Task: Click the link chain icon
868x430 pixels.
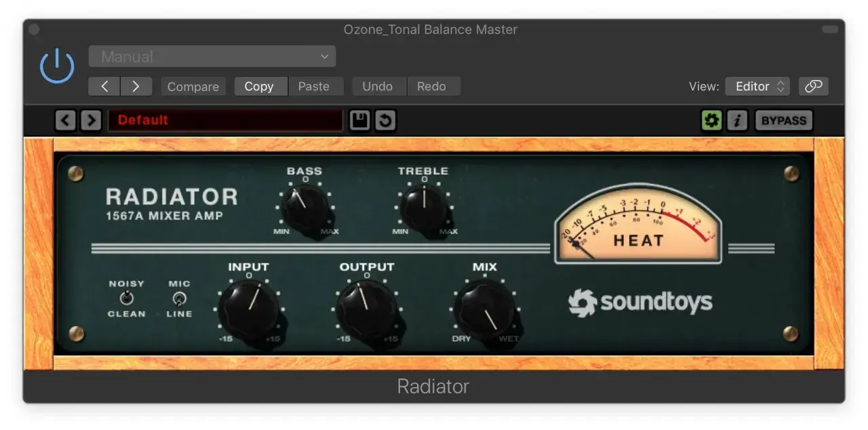Action: coord(814,86)
